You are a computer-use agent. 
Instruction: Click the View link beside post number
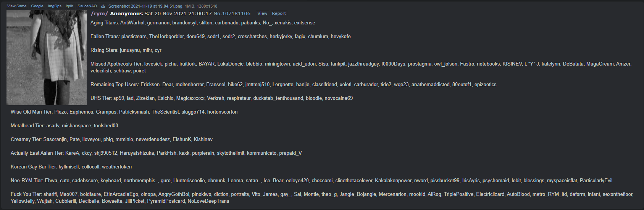(262, 13)
